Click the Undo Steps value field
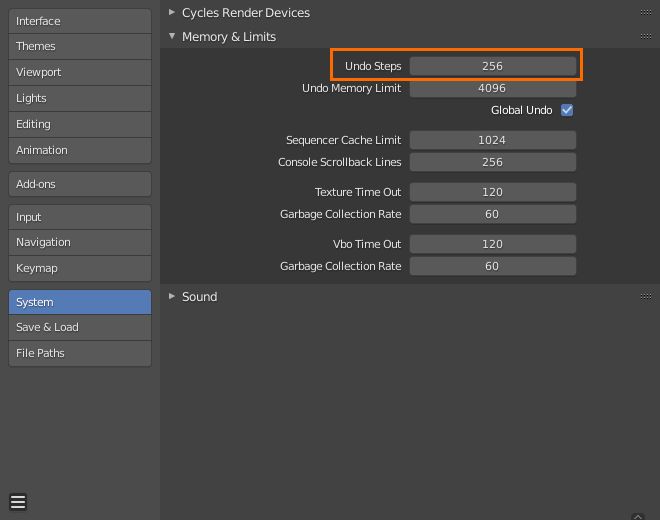 492,66
